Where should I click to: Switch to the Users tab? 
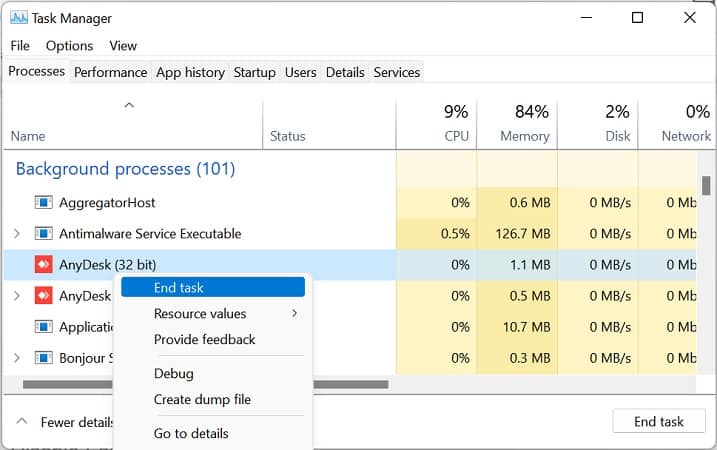[300, 72]
